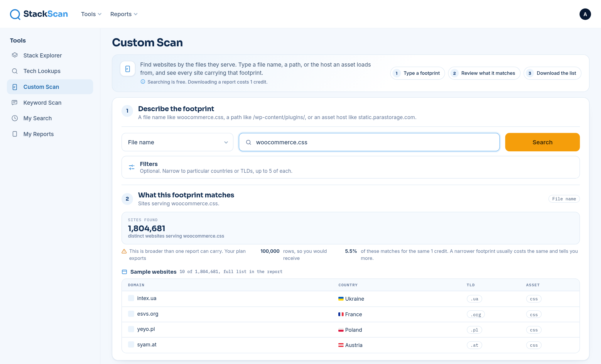The height and width of the screenshot is (364, 601).
Task: Go to Tech Lookups
Action: coord(50,71)
